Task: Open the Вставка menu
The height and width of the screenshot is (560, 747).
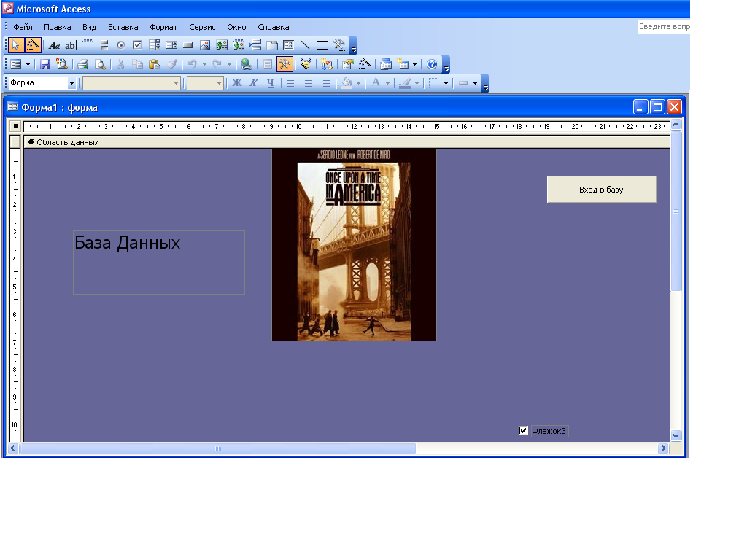Action: [x=123, y=27]
